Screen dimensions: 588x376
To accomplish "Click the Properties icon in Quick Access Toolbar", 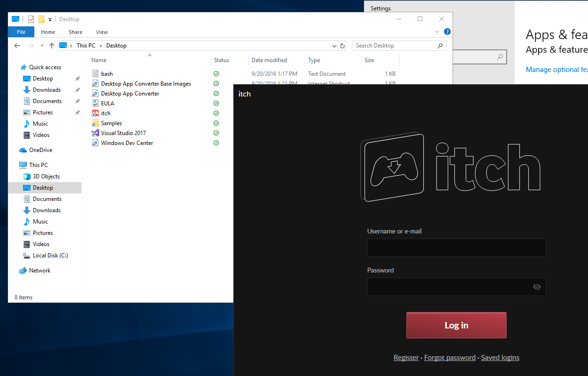I will pos(31,19).
